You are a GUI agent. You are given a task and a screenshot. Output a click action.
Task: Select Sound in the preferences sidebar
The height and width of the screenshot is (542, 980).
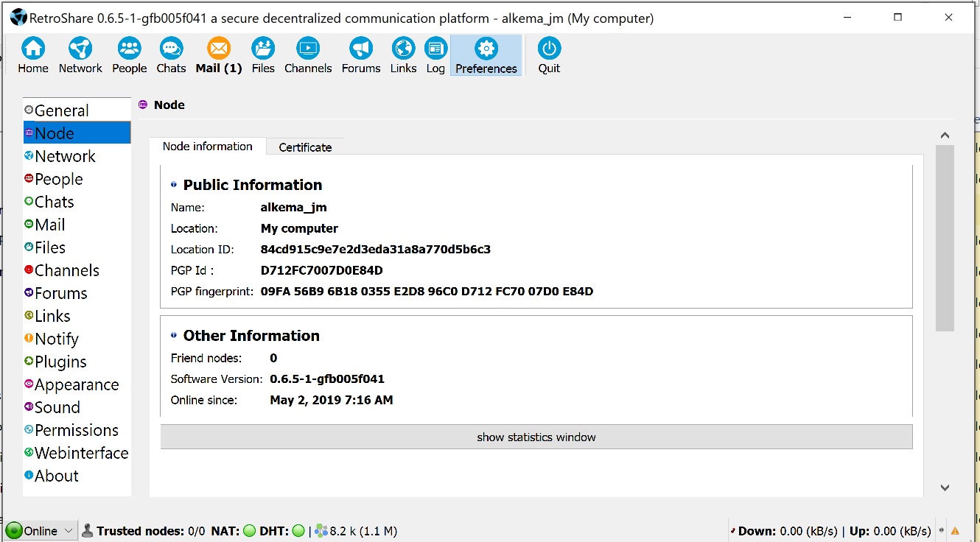pos(77,407)
